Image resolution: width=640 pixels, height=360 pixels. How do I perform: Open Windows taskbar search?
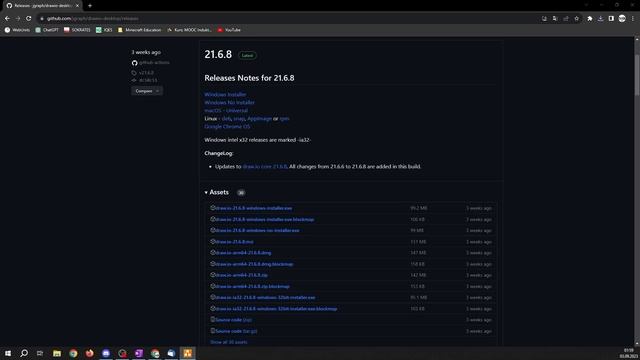point(24,353)
